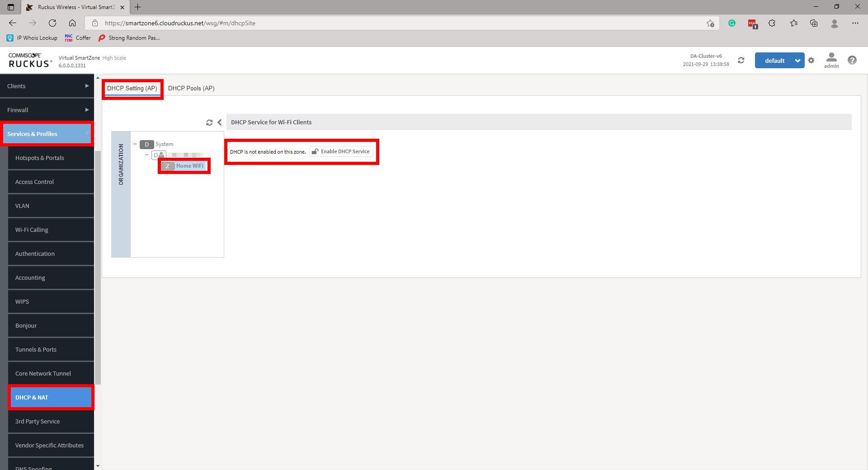Image resolution: width=868 pixels, height=470 pixels.
Task: Click the admin user profile icon
Action: pyautogui.click(x=831, y=60)
